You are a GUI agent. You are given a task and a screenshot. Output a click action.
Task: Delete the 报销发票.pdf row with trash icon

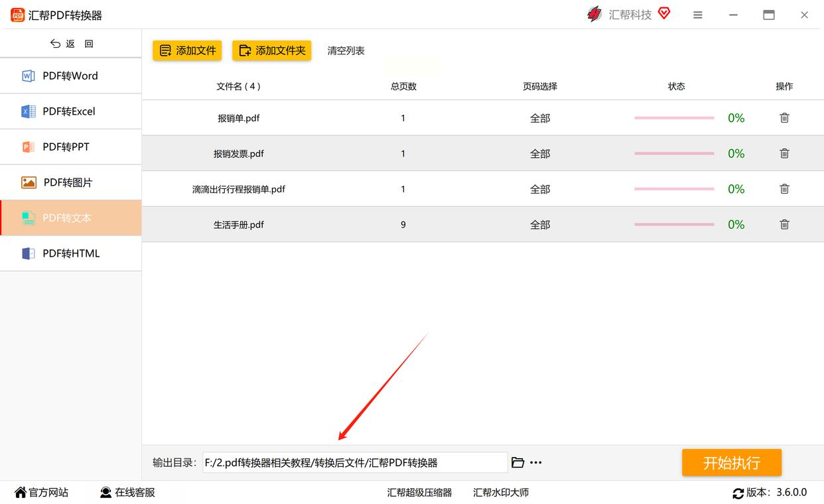click(784, 153)
